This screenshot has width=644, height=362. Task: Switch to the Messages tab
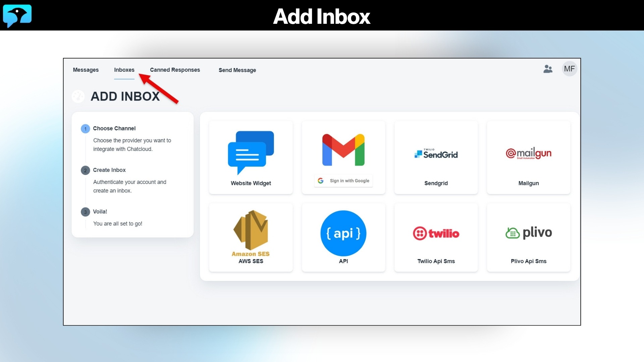click(x=86, y=70)
